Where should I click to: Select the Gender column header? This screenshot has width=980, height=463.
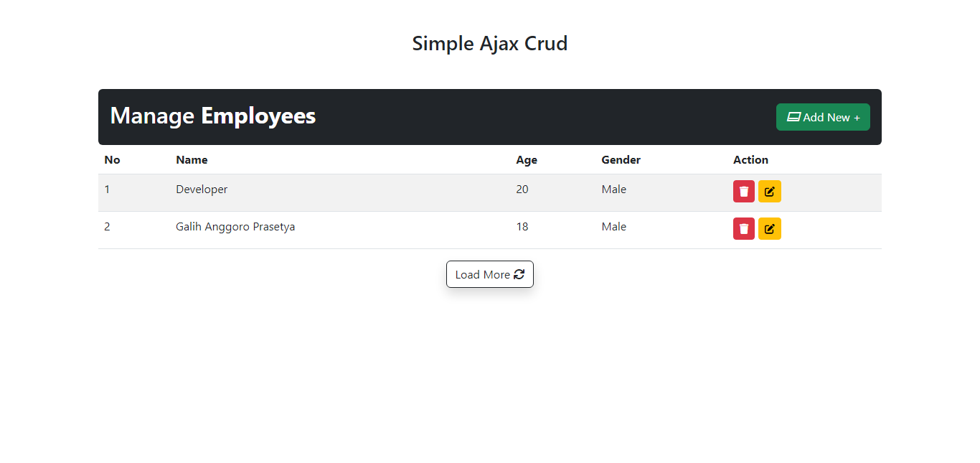(621, 160)
